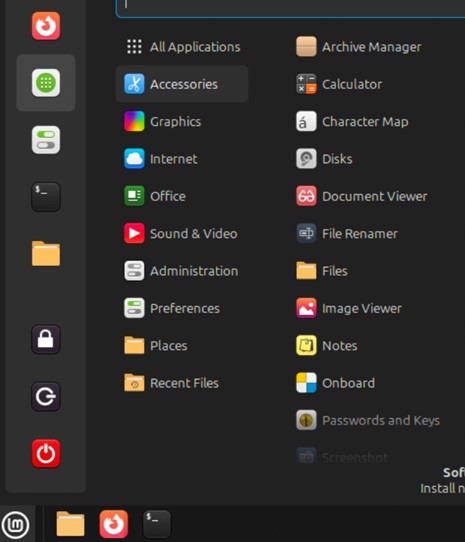This screenshot has width=465, height=542.
Task: Log out using the sidebar logout icon
Action: point(46,396)
